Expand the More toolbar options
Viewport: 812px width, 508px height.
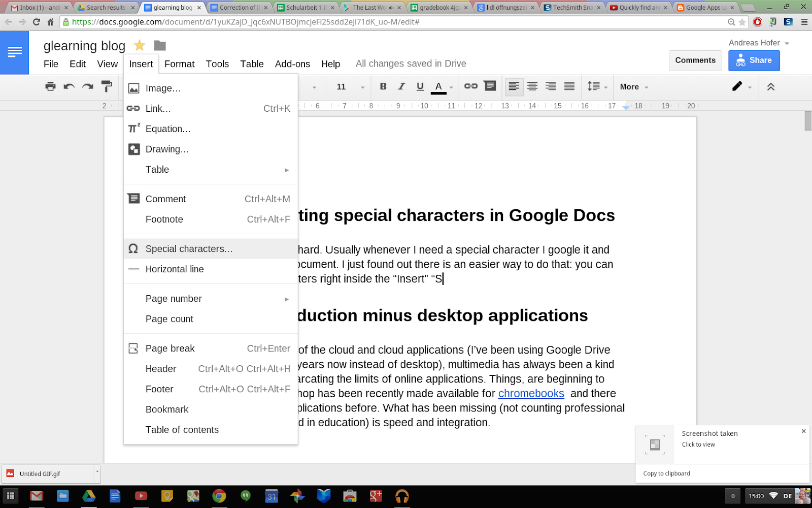pos(634,87)
